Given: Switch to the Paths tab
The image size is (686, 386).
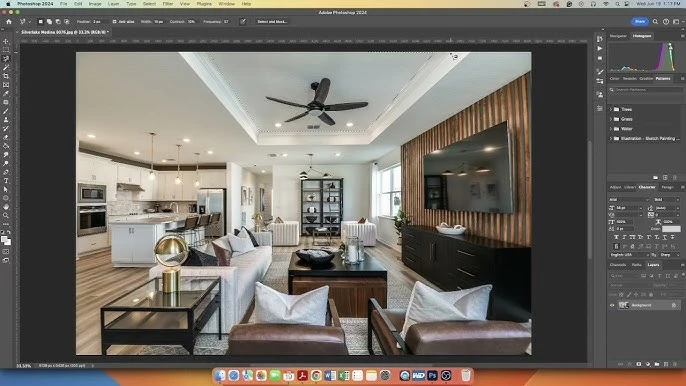Looking at the screenshot, I should tap(637, 265).
